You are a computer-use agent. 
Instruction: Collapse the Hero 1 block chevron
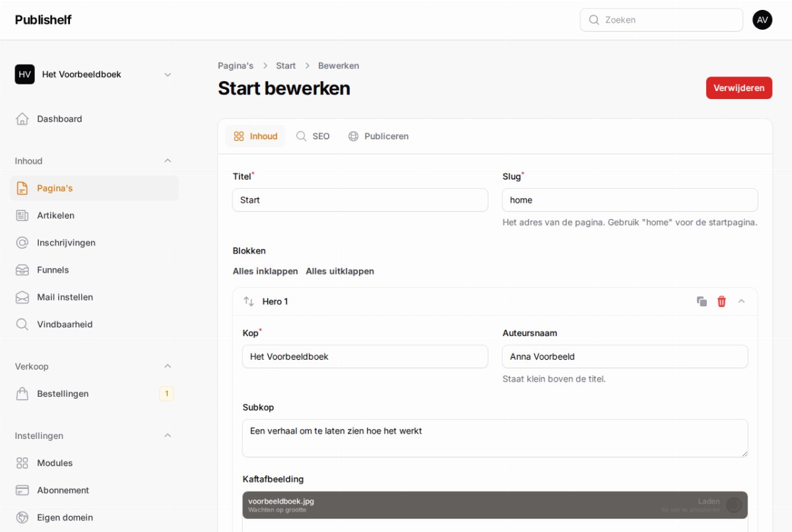[741, 301]
